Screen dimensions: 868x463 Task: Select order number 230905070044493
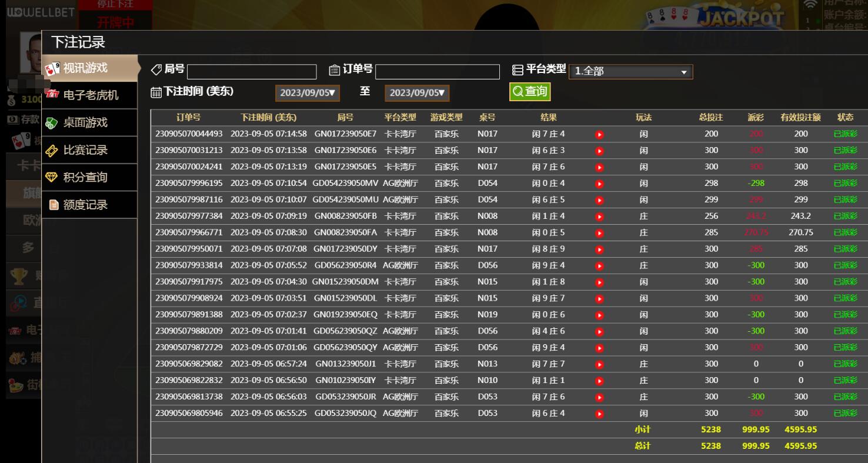point(189,134)
